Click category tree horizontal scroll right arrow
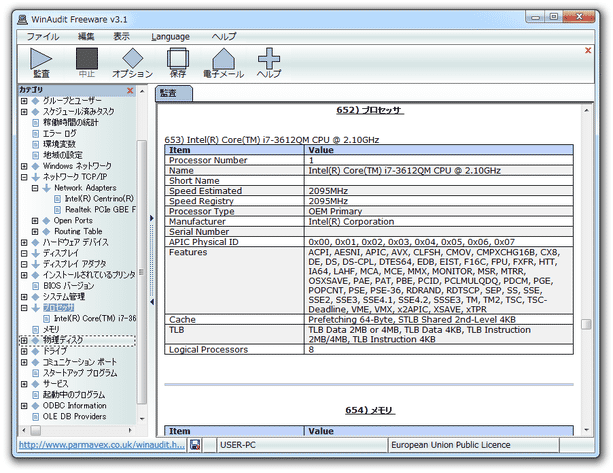This screenshot has width=613, height=473. (130, 430)
